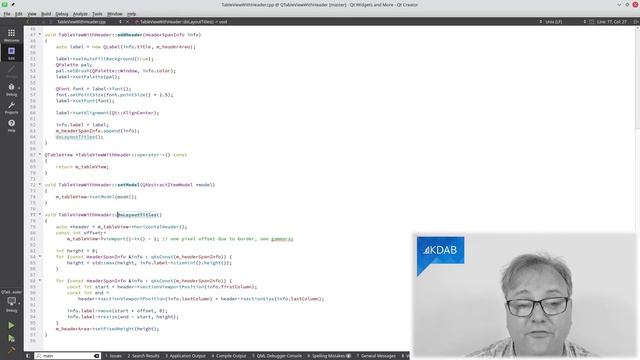This screenshot has width=640, height=360.
Task: Open the QML Debugger Console pane
Action: coord(277,356)
